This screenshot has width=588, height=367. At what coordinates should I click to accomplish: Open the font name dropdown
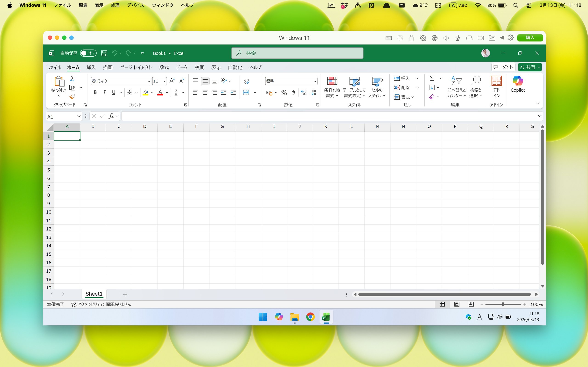(149, 81)
